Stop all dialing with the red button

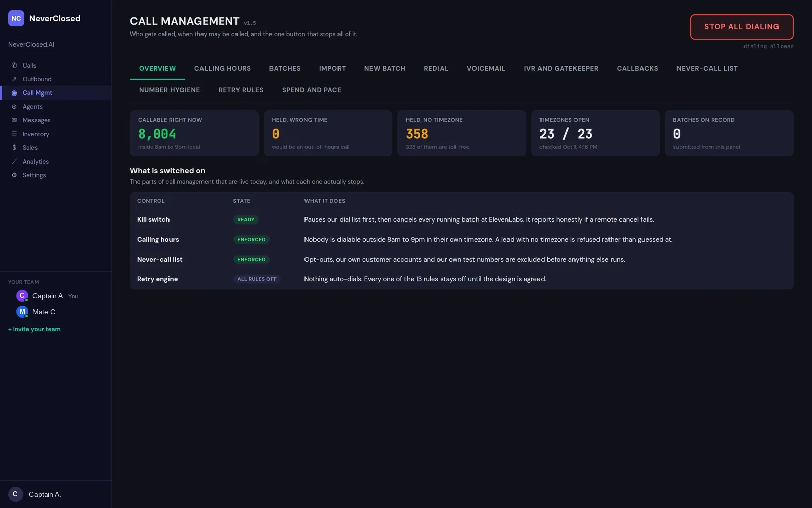click(741, 27)
